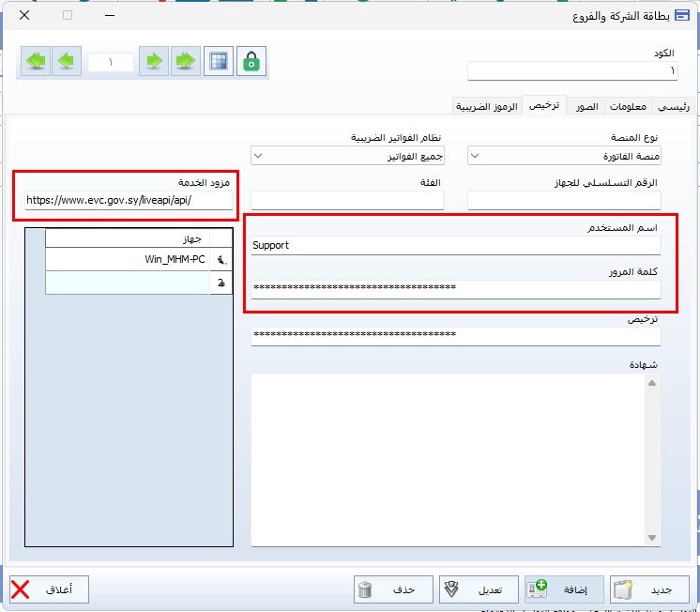The image size is (700, 612).
Task: Click the close (أغلاق) button with red X
Action: [49, 589]
